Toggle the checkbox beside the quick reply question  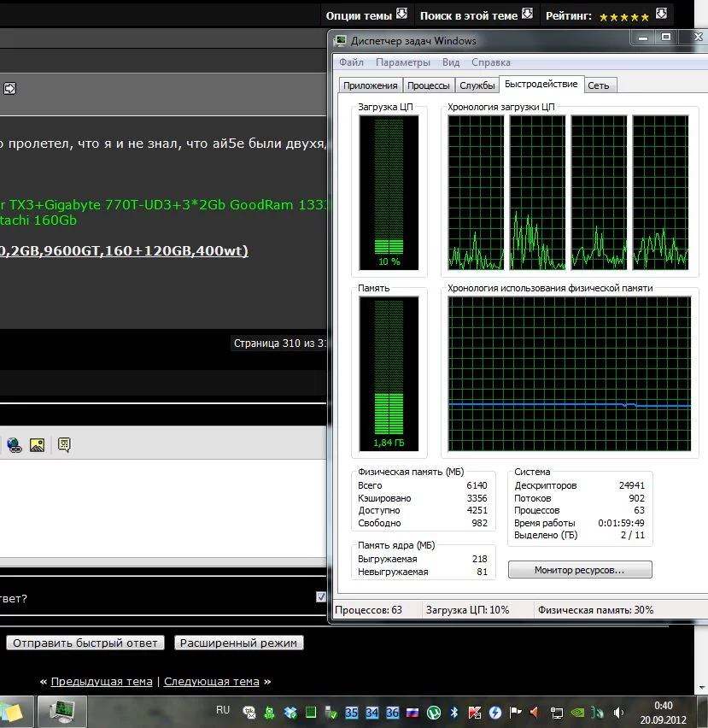point(322,597)
